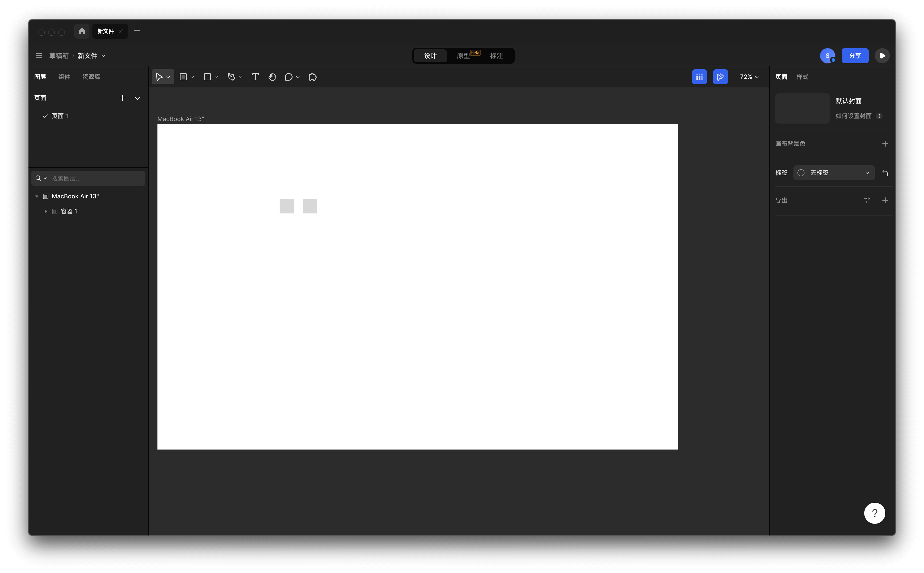Select the comment bubble tool

(288, 77)
